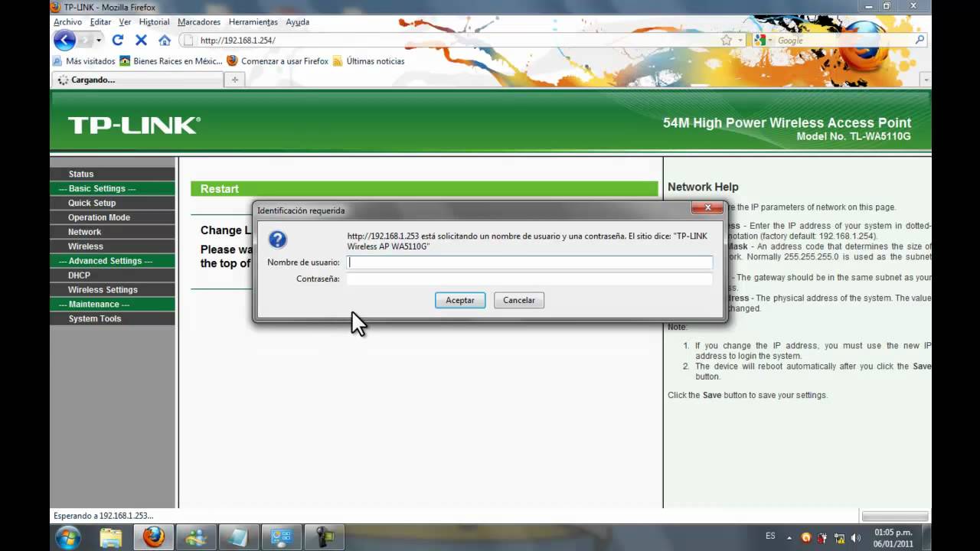Open the URL bar history dropdown arrow

740,41
